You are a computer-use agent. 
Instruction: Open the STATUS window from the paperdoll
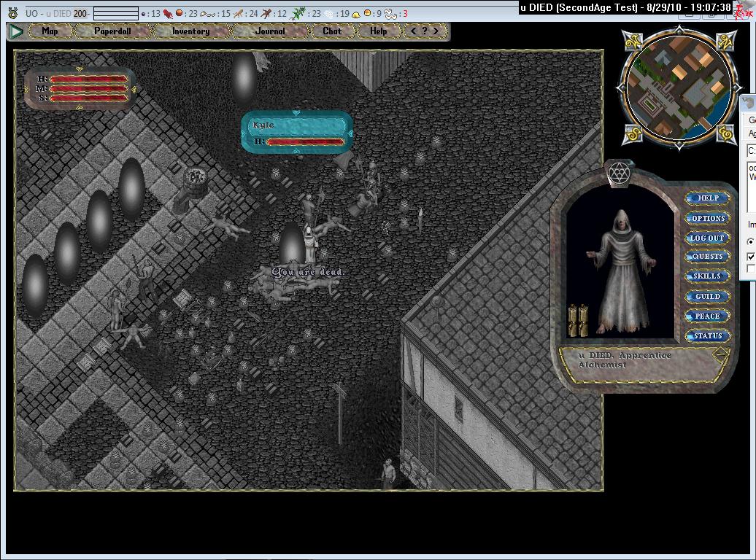706,336
